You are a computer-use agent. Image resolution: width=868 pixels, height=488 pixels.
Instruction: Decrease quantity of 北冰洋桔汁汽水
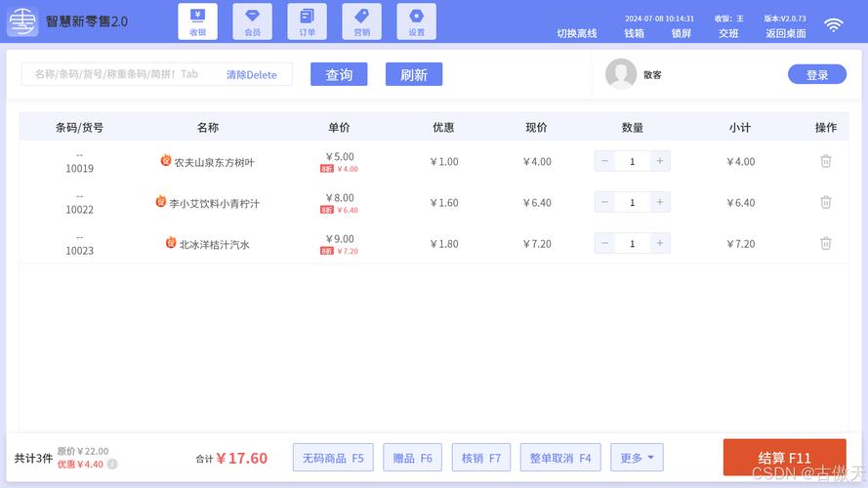604,243
